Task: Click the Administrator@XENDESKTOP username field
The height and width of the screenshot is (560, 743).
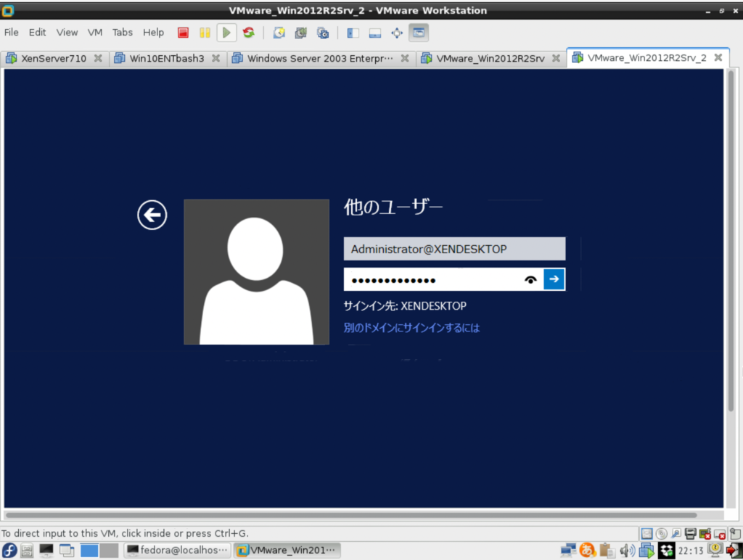Action: tap(454, 249)
